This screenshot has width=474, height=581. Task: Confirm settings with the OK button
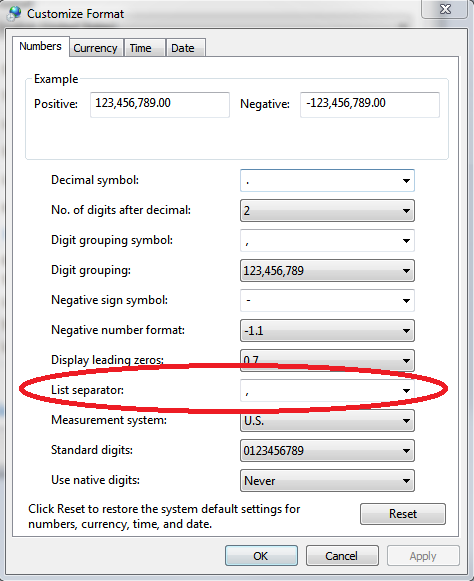261,555
